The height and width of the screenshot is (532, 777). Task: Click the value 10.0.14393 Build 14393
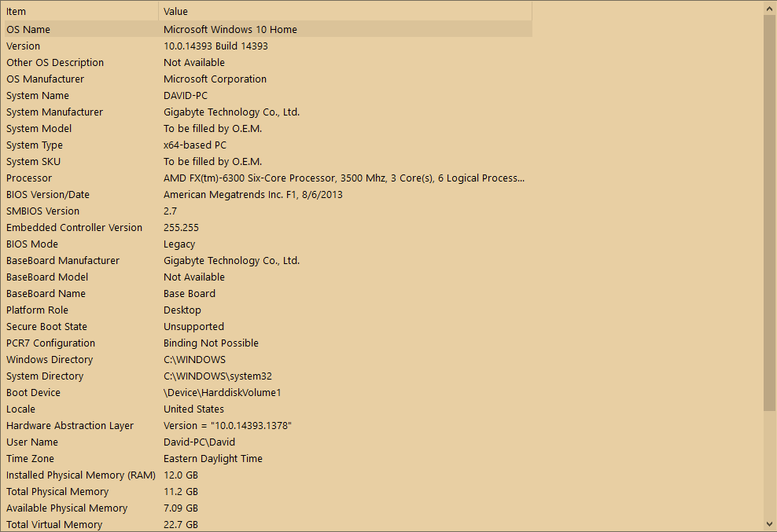point(215,46)
